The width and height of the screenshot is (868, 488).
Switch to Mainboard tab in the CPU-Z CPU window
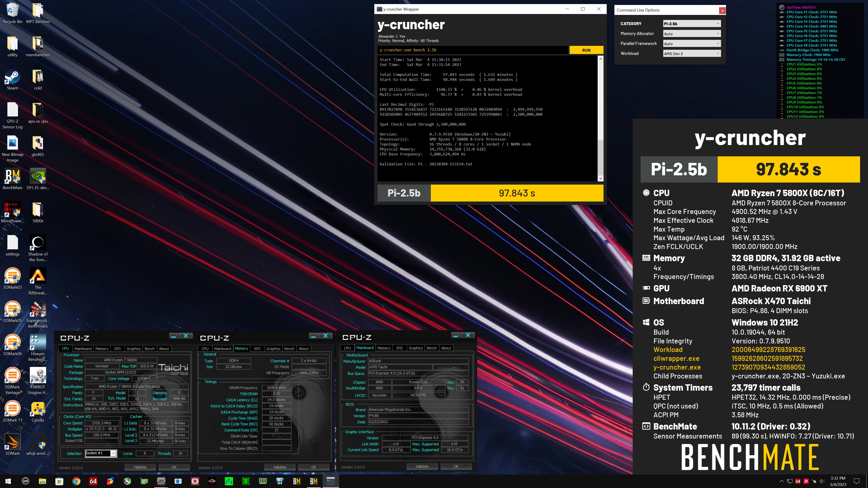coord(83,349)
